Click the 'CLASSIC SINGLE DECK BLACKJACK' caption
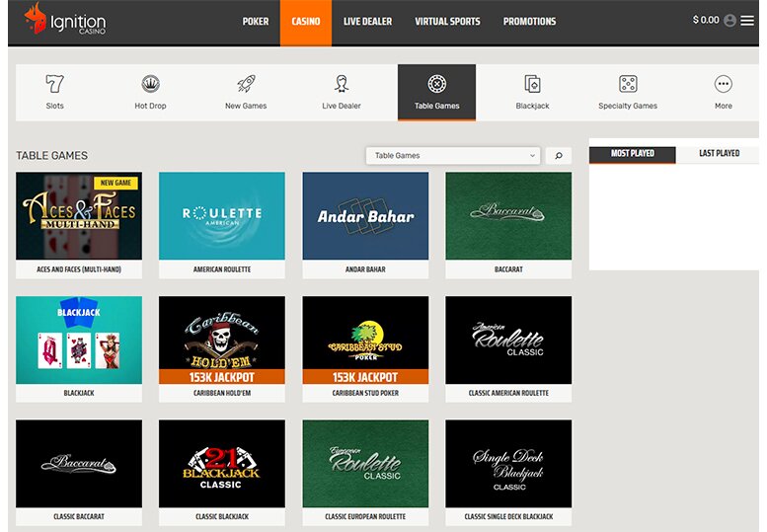 click(508, 517)
